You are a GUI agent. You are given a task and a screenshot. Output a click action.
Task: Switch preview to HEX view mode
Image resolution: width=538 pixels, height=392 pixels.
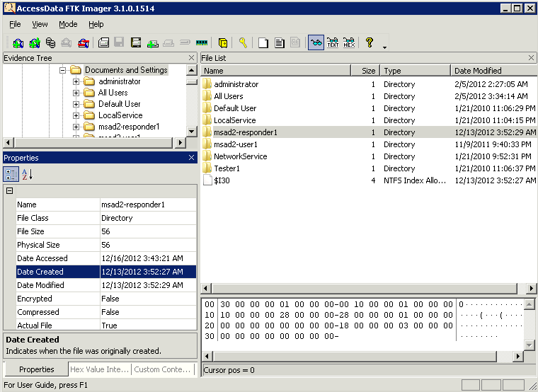tap(349, 43)
